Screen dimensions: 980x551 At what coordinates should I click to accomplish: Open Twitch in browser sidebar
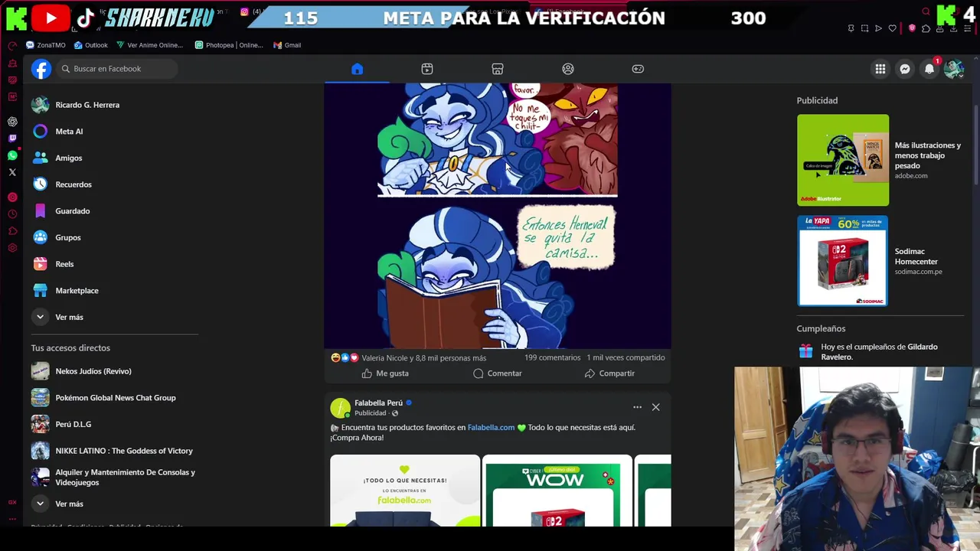coord(12,139)
